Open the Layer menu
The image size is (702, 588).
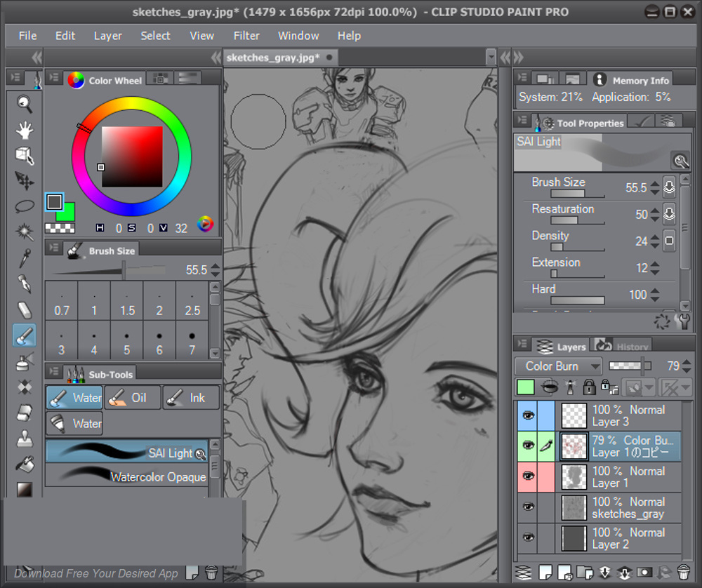107,36
